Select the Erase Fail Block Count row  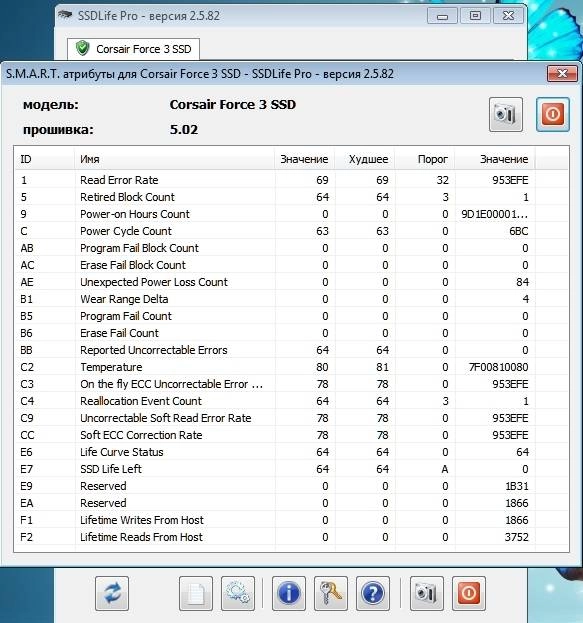(291, 265)
